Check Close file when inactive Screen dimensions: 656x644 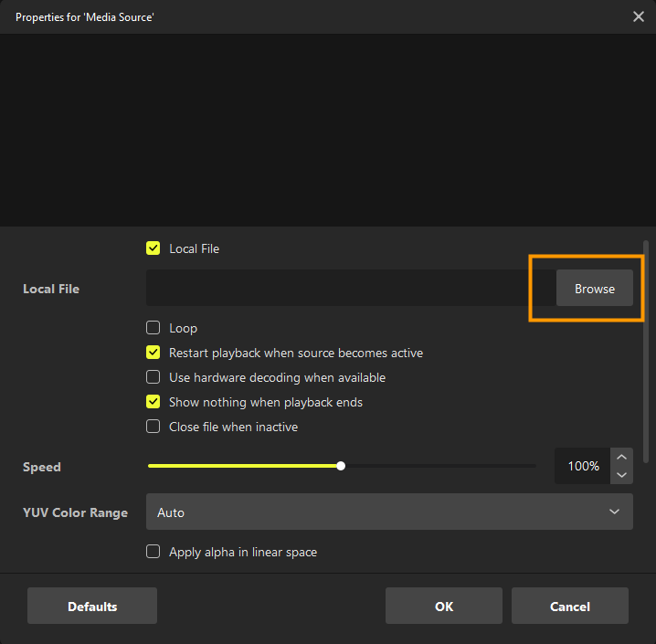[x=153, y=427]
